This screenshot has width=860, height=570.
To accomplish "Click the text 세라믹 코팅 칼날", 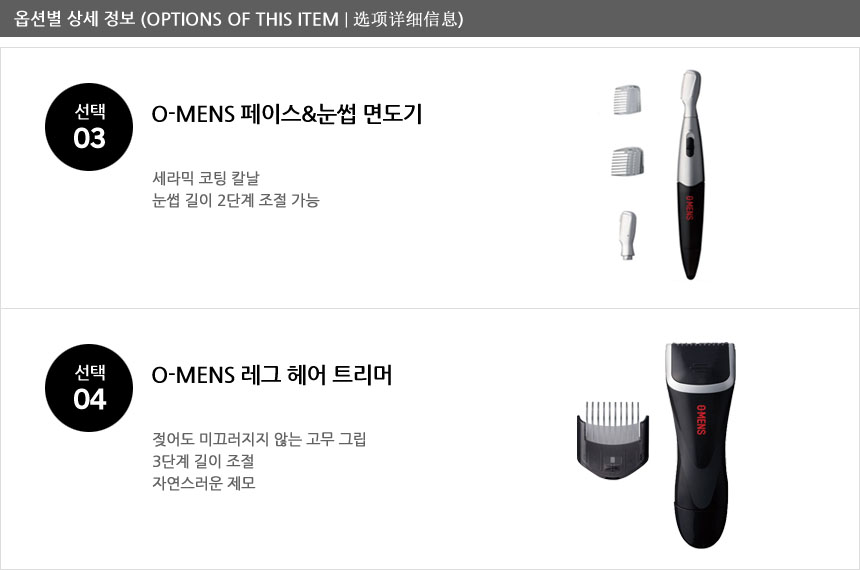I will [206, 178].
